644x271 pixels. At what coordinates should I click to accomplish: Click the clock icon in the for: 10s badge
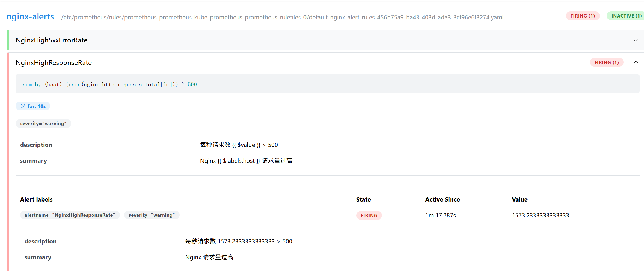(x=23, y=106)
